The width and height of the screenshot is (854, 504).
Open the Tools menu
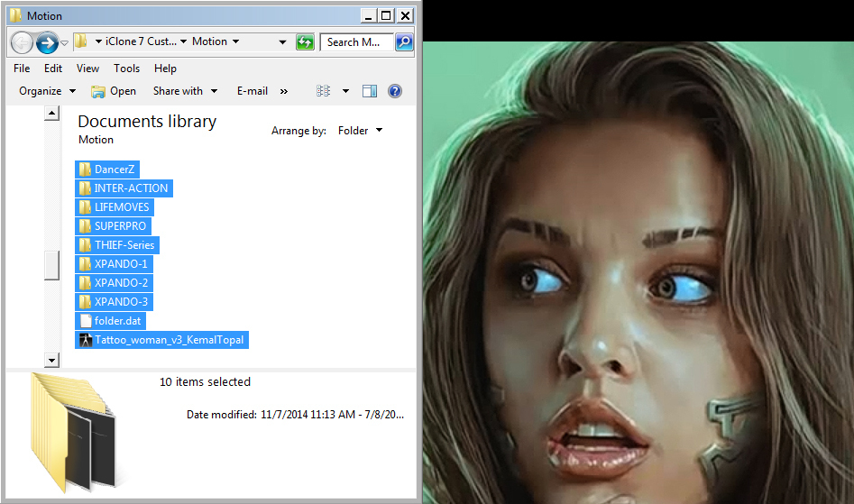[127, 68]
